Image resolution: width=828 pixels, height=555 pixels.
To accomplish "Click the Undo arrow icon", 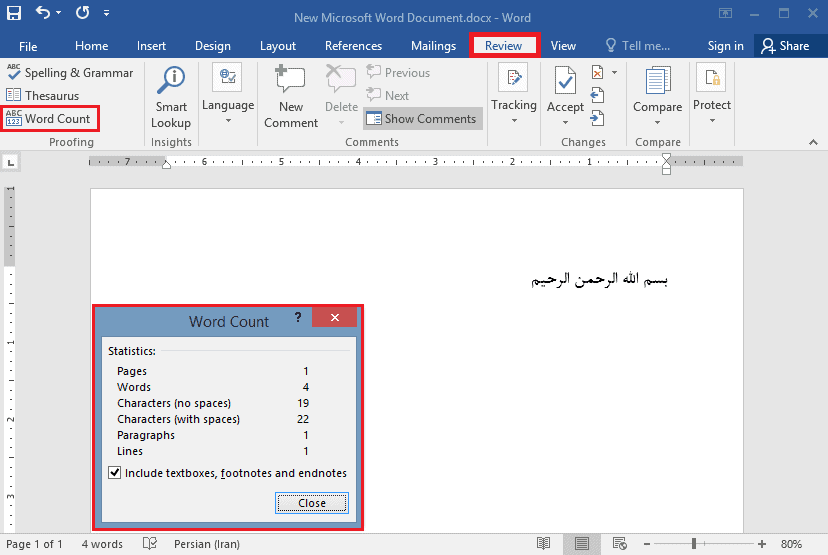I will (x=43, y=12).
